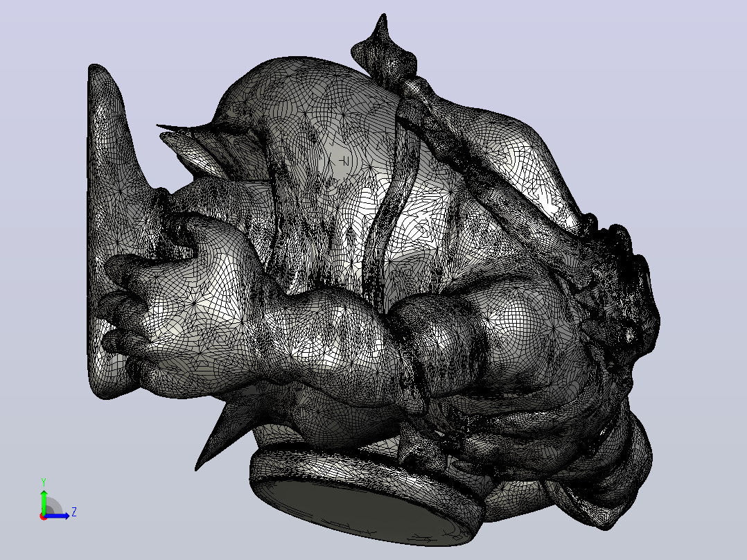Click the 'Z' axis label
This screenshot has width=747, height=560.
coord(74,512)
